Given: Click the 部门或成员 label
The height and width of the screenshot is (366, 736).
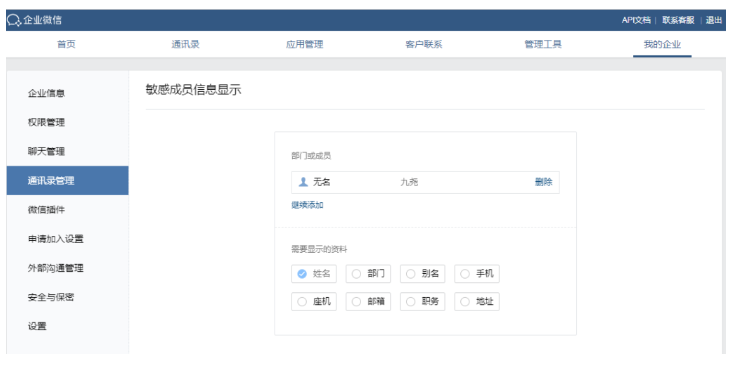Looking at the screenshot, I should [311, 156].
